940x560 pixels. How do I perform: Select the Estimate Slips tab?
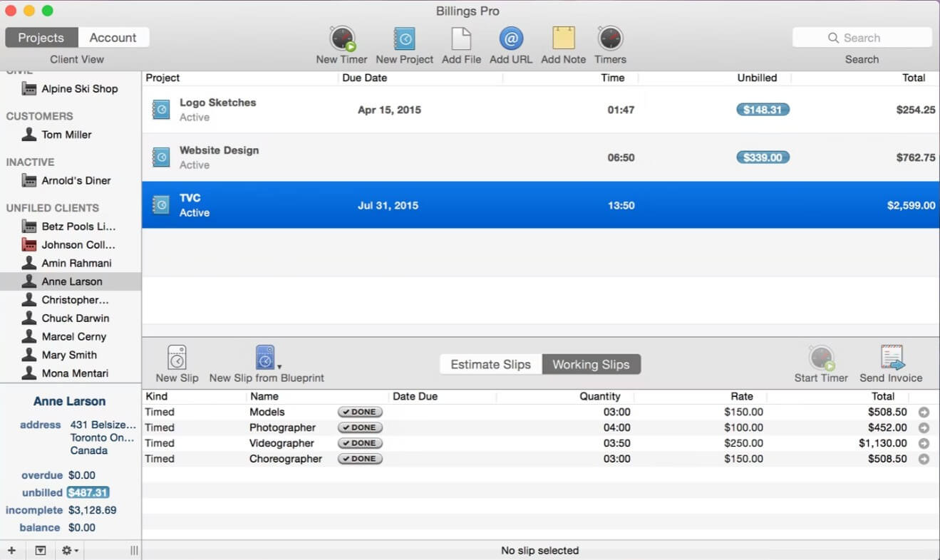(490, 363)
